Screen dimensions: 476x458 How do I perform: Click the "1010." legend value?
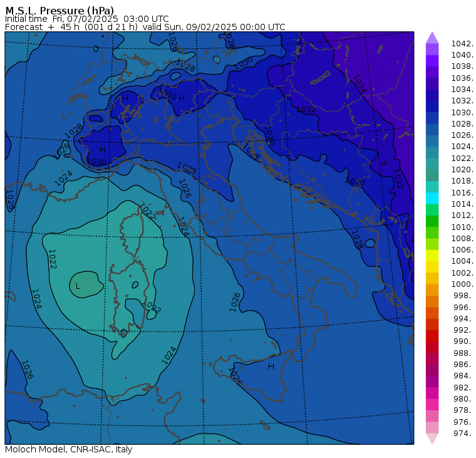(x=462, y=227)
